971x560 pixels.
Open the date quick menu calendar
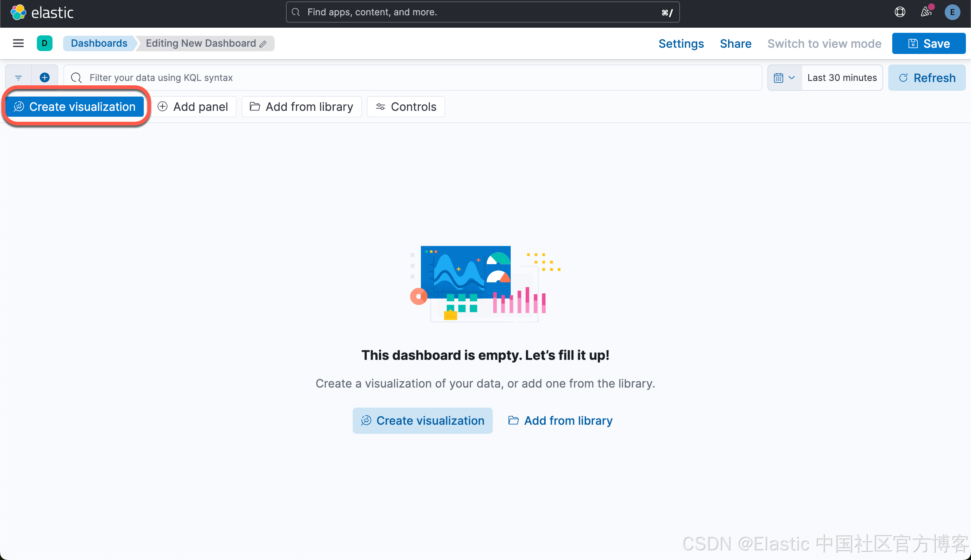[784, 78]
